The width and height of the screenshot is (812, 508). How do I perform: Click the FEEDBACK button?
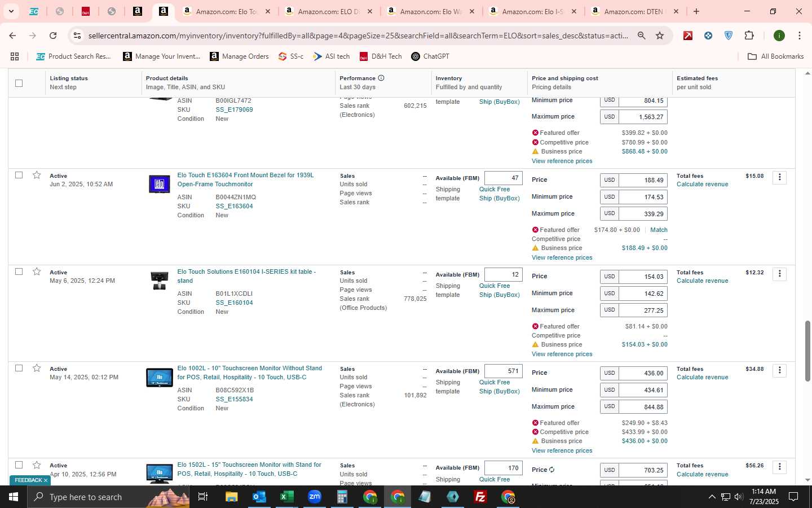point(30,480)
